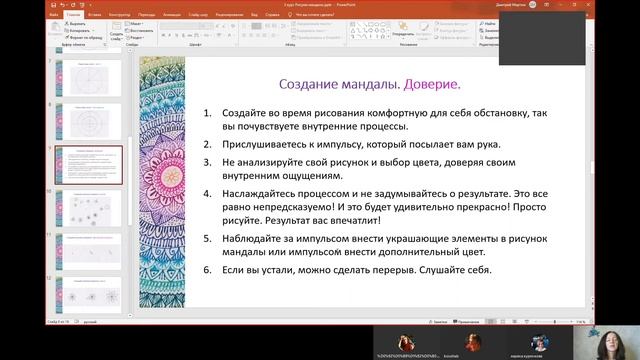Image resolution: width=640 pixels, height=360 pixels.
Task: Adjust the zoom slider in status bar
Action: point(554,322)
